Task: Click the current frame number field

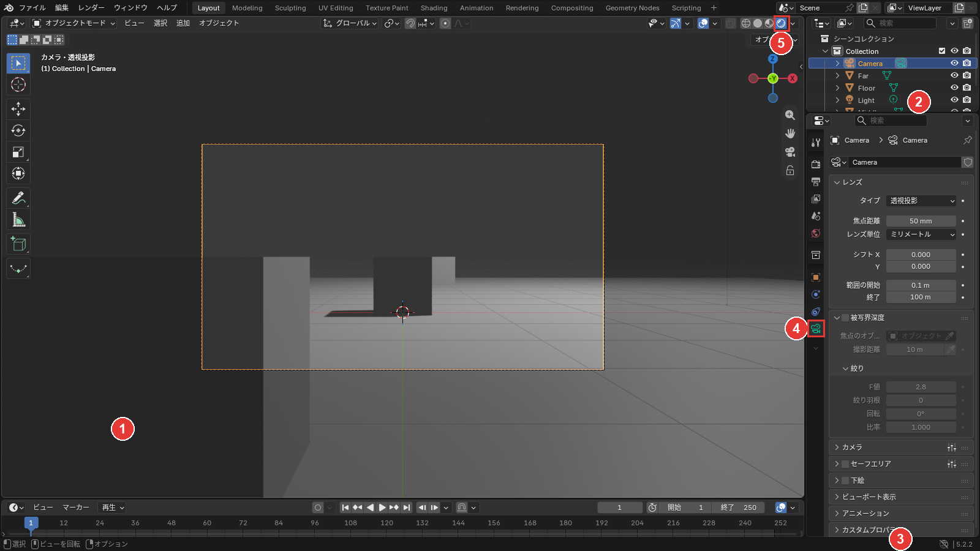Action: [620, 508]
